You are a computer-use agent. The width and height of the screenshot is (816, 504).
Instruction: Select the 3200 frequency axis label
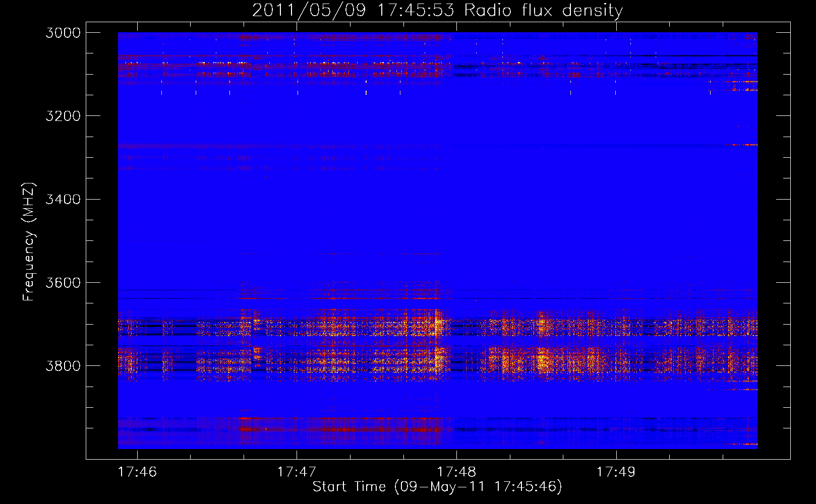(63, 116)
